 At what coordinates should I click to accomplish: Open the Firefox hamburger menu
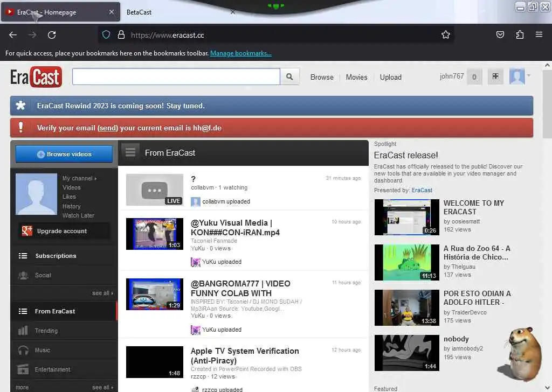539,34
